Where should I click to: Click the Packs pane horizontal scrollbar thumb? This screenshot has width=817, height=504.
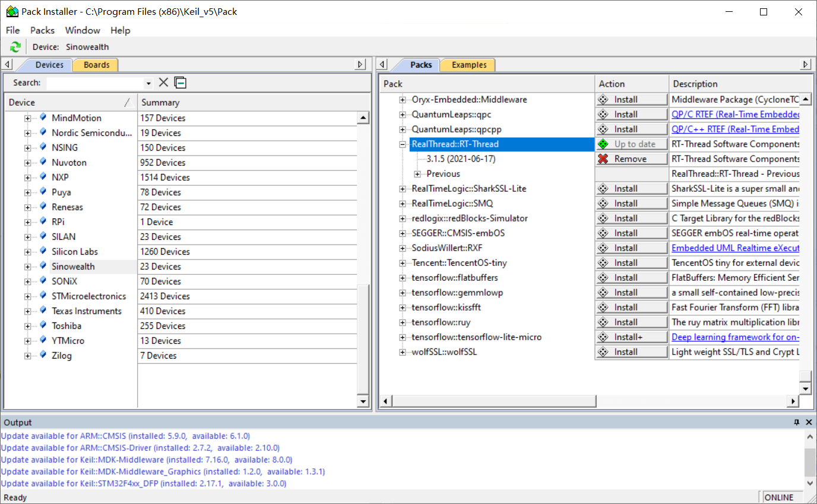494,402
